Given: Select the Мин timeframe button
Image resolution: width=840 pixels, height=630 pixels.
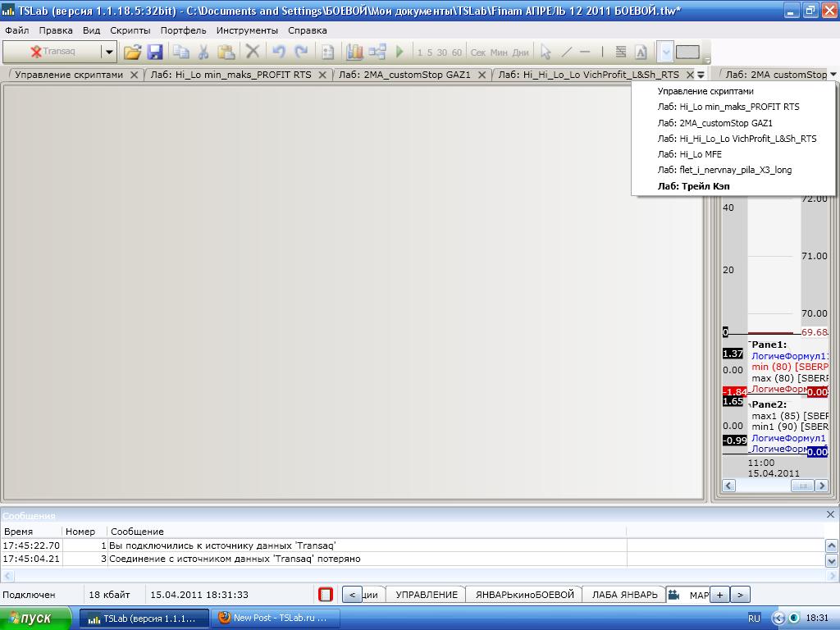Looking at the screenshot, I should point(499,52).
